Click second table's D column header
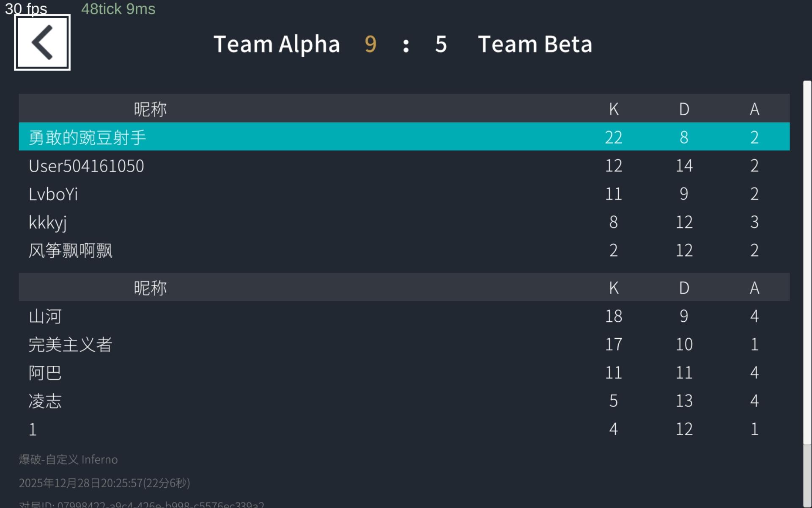This screenshot has width=812, height=508. tap(684, 288)
